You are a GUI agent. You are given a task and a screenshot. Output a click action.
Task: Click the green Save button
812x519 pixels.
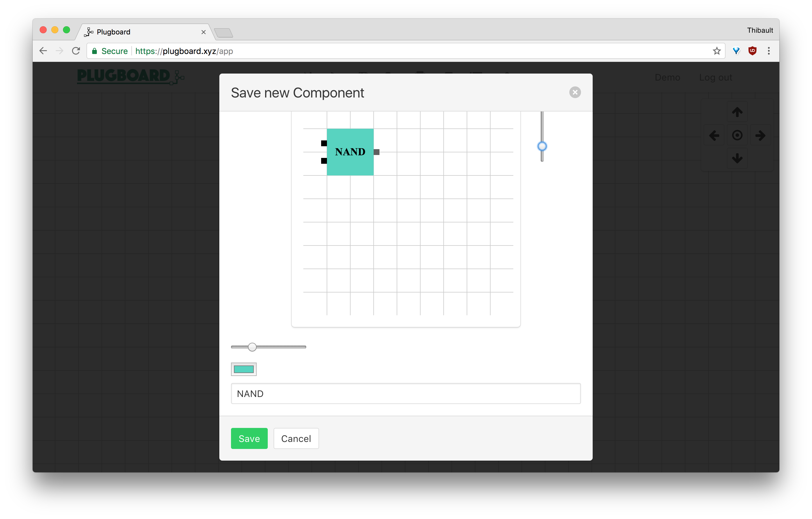click(x=249, y=438)
